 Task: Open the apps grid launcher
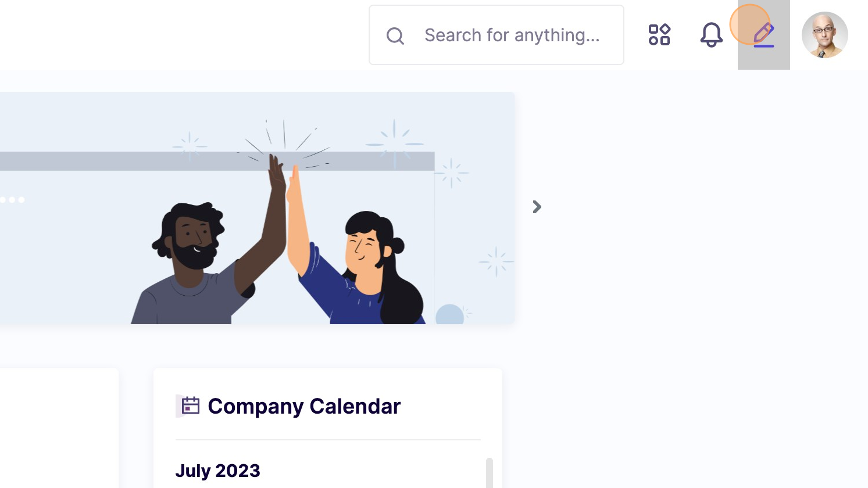(x=659, y=35)
